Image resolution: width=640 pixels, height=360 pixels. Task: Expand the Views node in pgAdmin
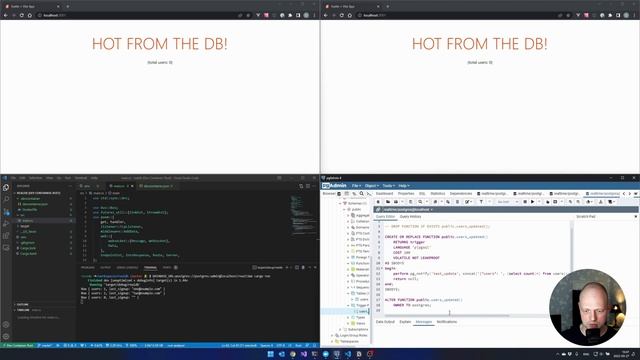coord(348,323)
